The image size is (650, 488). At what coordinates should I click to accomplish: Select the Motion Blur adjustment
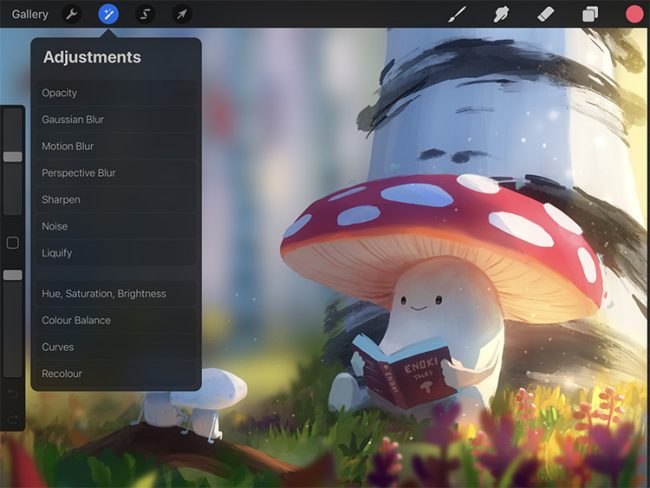click(x=68, y=146)
